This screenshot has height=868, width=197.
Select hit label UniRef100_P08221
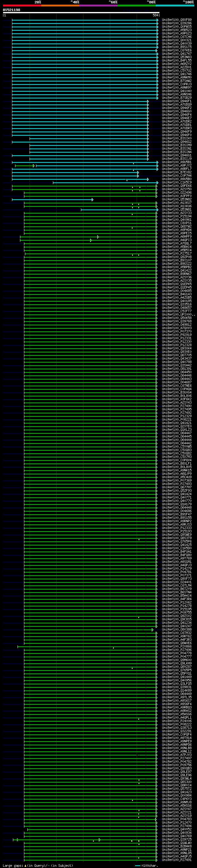pyautogui.click(x=176, y=419)
